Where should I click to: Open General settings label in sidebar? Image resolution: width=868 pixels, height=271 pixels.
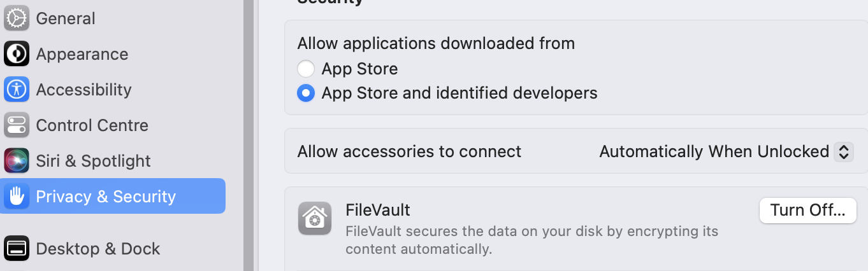point(66,18)
